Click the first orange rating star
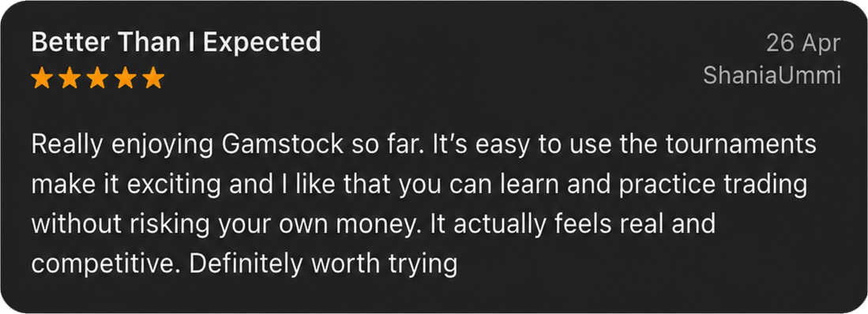The height and width of the screenshot is (314, 868). [43, 78]
